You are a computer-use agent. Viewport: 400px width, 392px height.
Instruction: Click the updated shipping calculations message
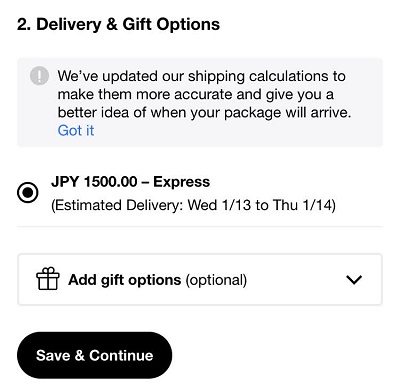pyautogui.click(x=204, y=94)
